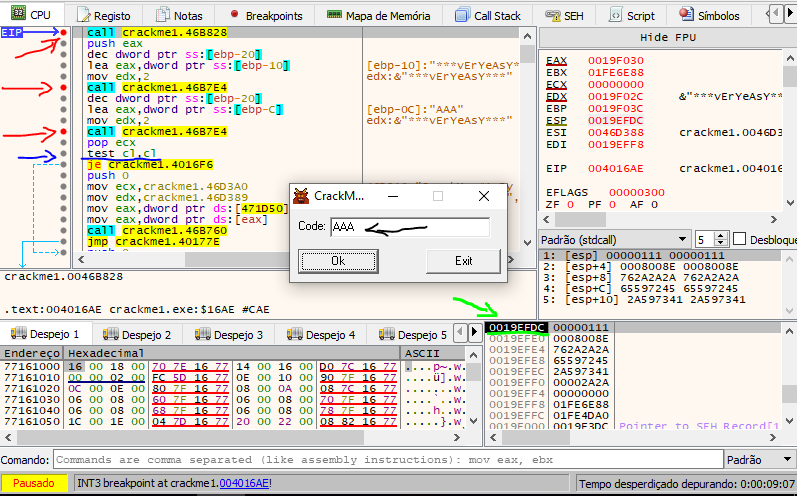Expand the Padrão (stdcall) calling convention dropdown
Viewport: 797px width, 496px height.
click(614, 240)
